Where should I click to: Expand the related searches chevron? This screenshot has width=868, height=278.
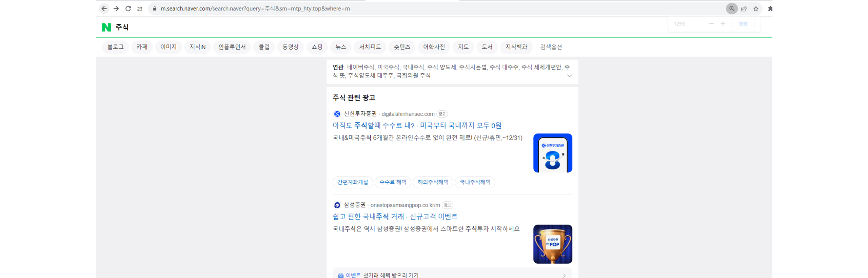pos(569,76)
